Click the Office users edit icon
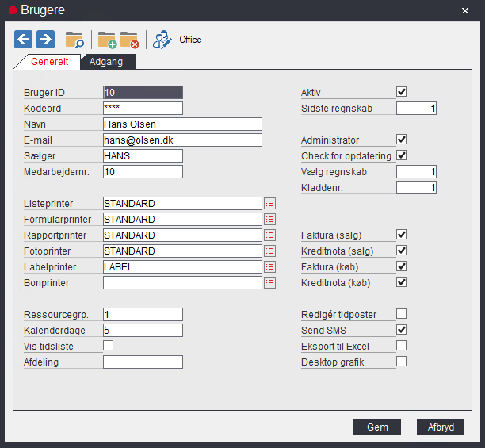This screenshot has height=448, width=485. click(x=162, y=40)
